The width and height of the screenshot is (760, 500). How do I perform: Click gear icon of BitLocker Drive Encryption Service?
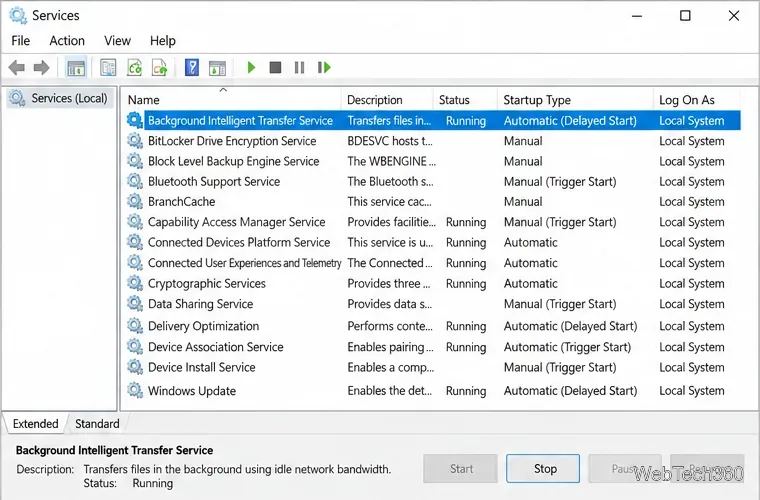pyautogui.click(x=134, y=141)
